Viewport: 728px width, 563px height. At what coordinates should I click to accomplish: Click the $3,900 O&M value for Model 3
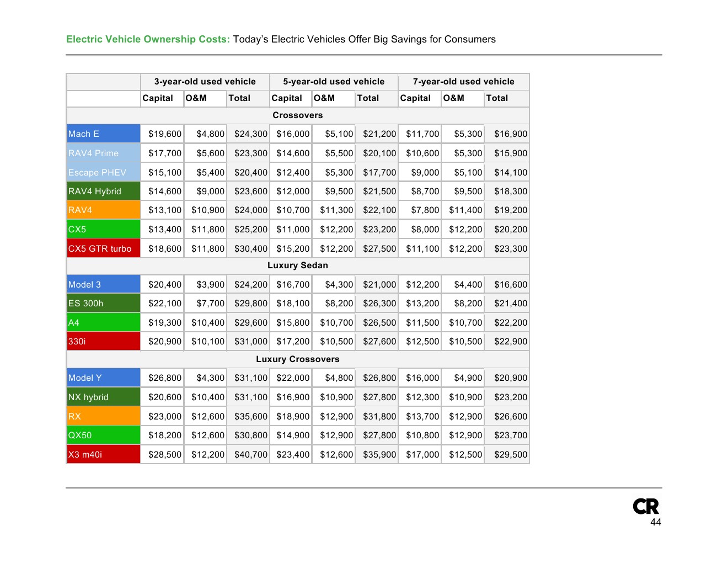(210, 285)
